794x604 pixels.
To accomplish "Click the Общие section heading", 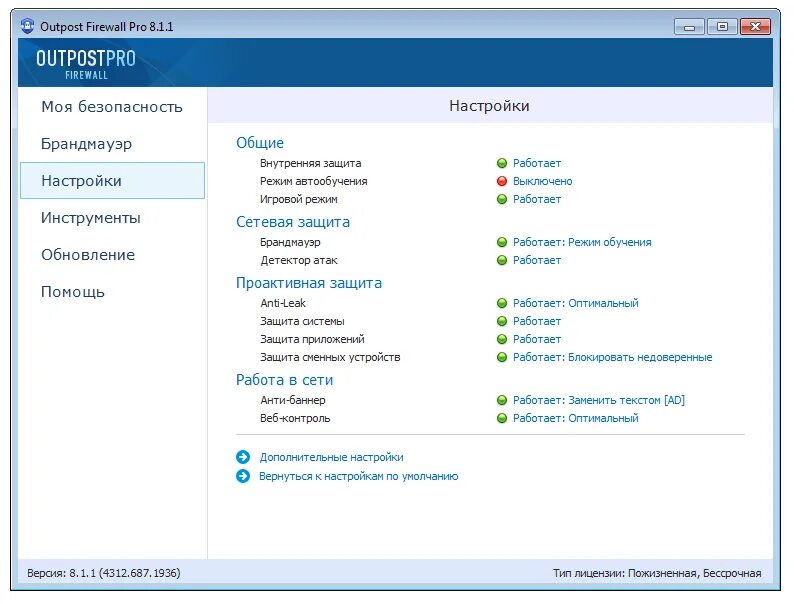I will (260, 143).
